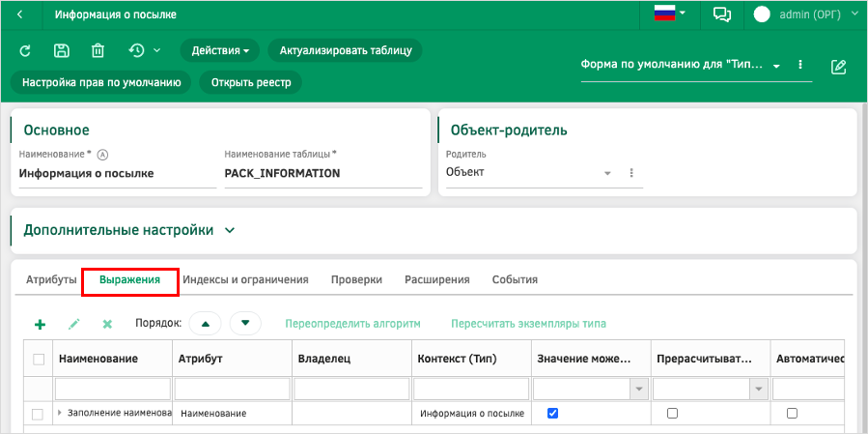
Task: Expand the Дополнительные настройки section
Action: (230, 230)
